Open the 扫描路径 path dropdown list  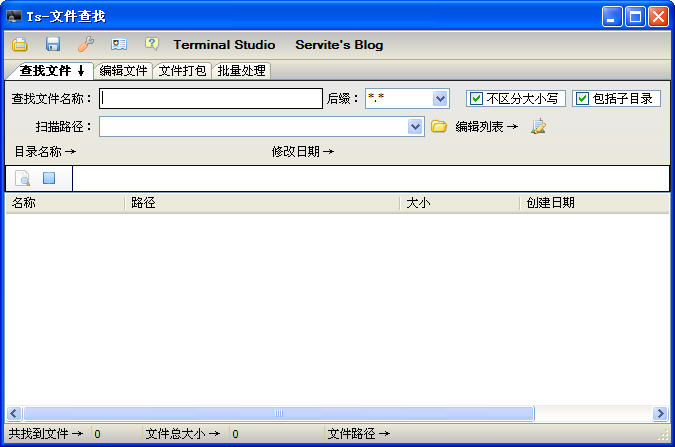[416, 127]
